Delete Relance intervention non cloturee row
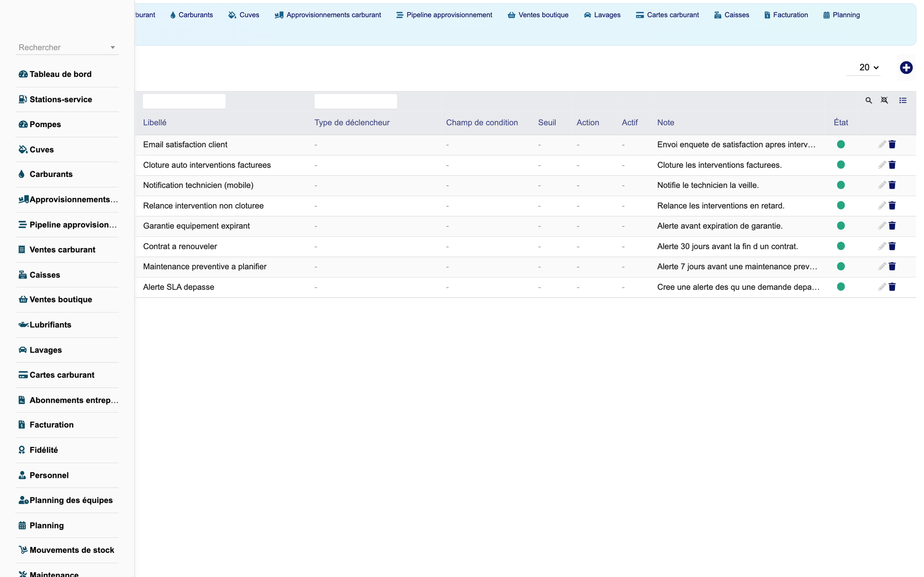This screenshot has height=577, width=924. pos(892,205)
